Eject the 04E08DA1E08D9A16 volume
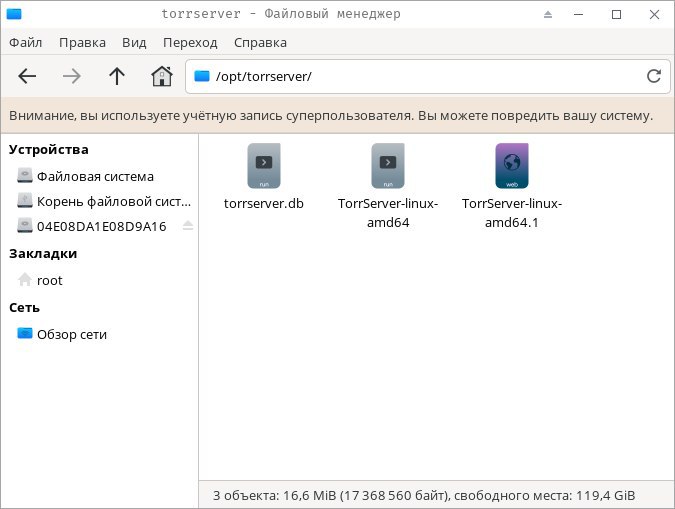 point(188,225)
